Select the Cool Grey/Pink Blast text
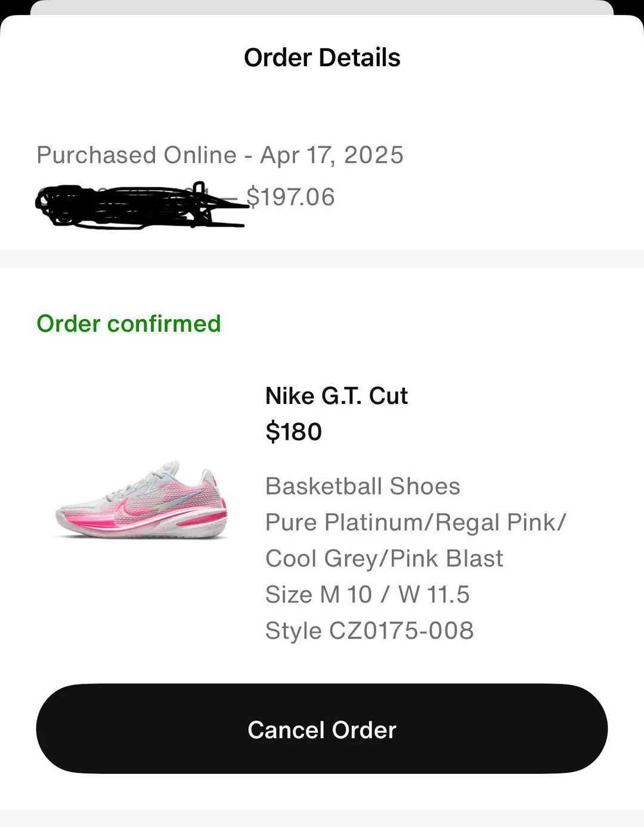 (x=384, y=559)
